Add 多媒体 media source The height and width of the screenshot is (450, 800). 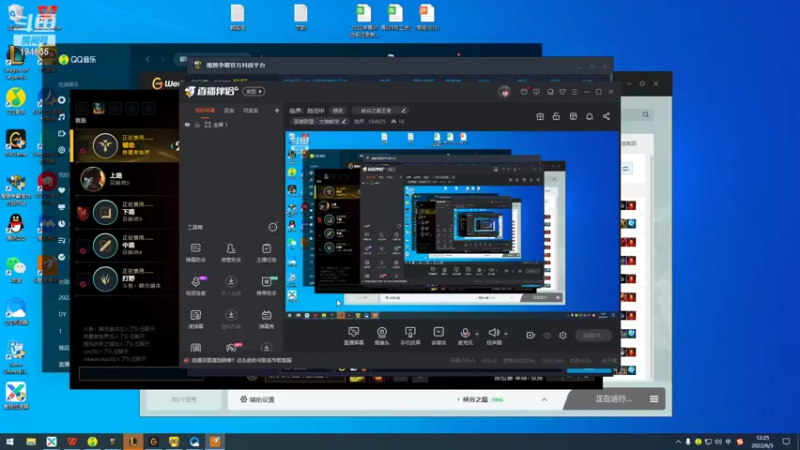pos(438,336)
